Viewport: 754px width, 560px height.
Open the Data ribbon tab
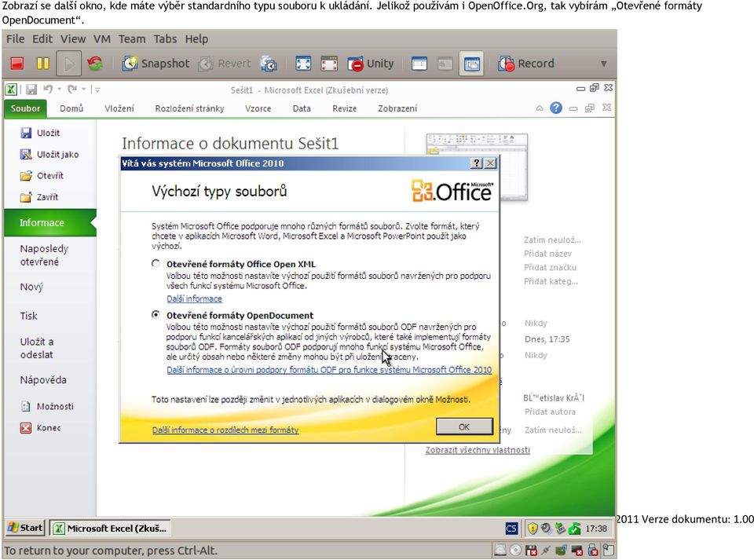pyautogui.click(x=302, y=108)
